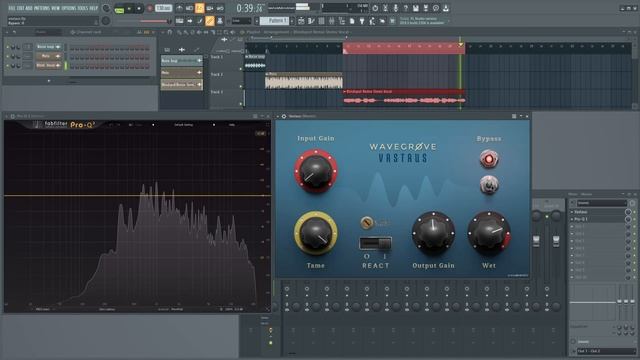Viewport: 640px width, 360px height.
Task: Flip the metal toggle switch below Bypass
Action: 489,185
